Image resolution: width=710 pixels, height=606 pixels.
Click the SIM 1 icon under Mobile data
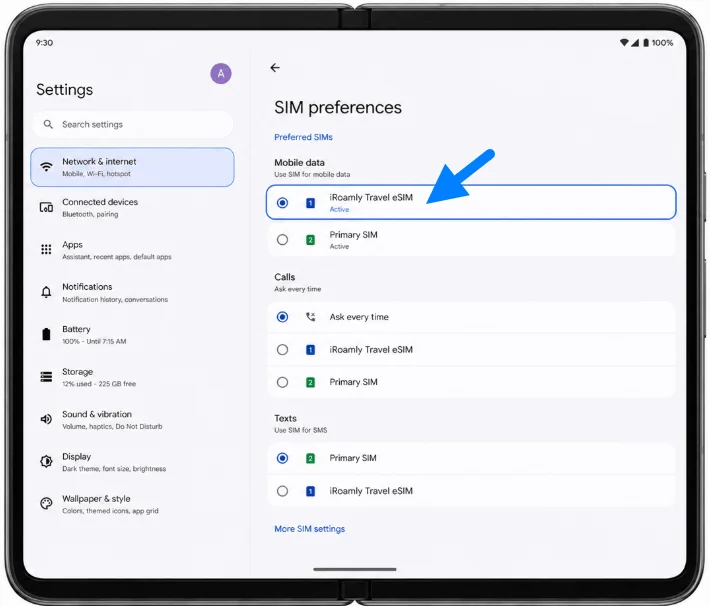tap(310, 203)
